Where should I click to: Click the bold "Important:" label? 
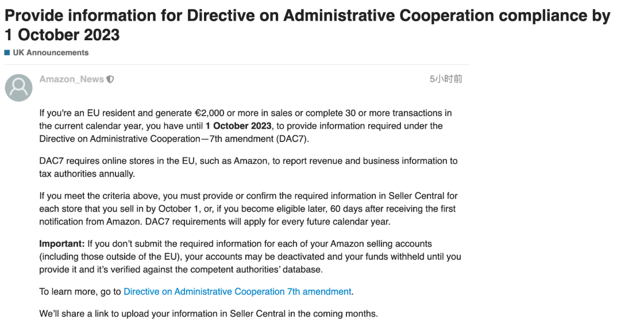click(x=61, y=244)
